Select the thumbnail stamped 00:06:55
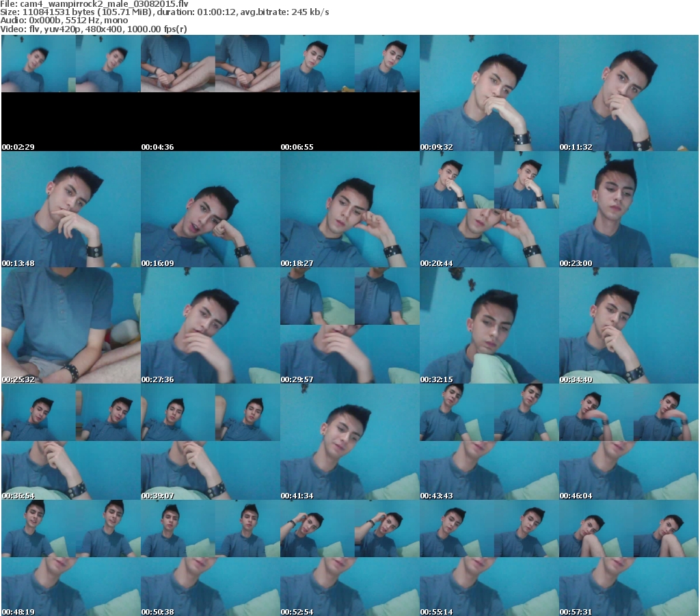The image size is (700, 616). tap(350, 93)
